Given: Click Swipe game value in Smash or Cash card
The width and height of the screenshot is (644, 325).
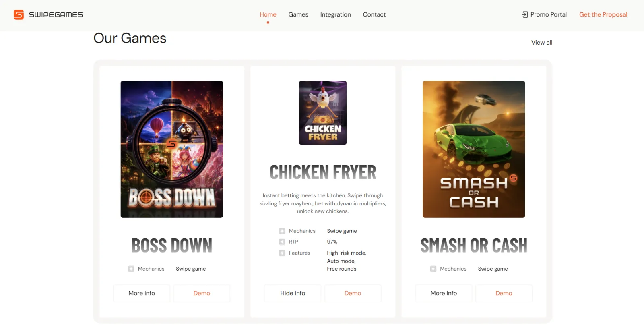Looking at the screenshot, I should pyautogui.click(x=493, y=269).
